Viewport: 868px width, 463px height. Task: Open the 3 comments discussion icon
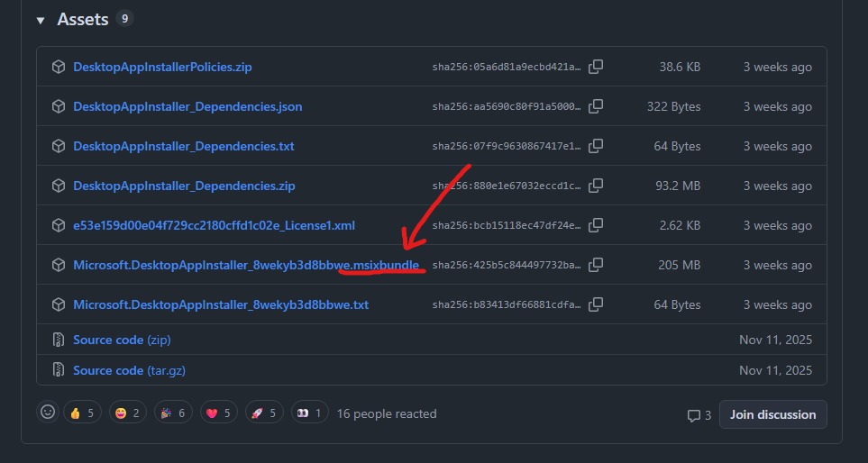(x=699, y=415)
